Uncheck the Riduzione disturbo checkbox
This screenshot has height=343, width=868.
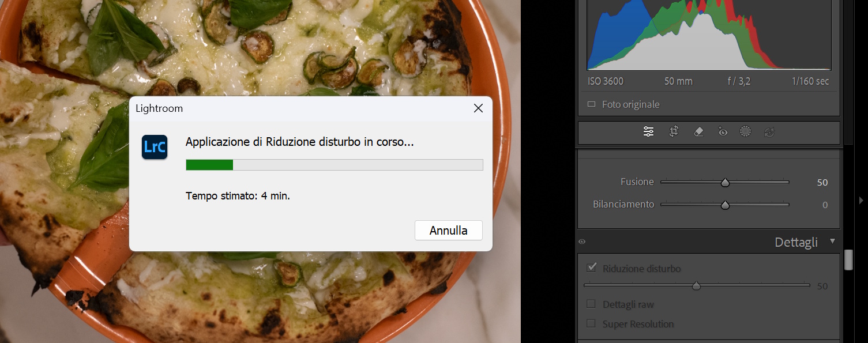coord(591,268)
